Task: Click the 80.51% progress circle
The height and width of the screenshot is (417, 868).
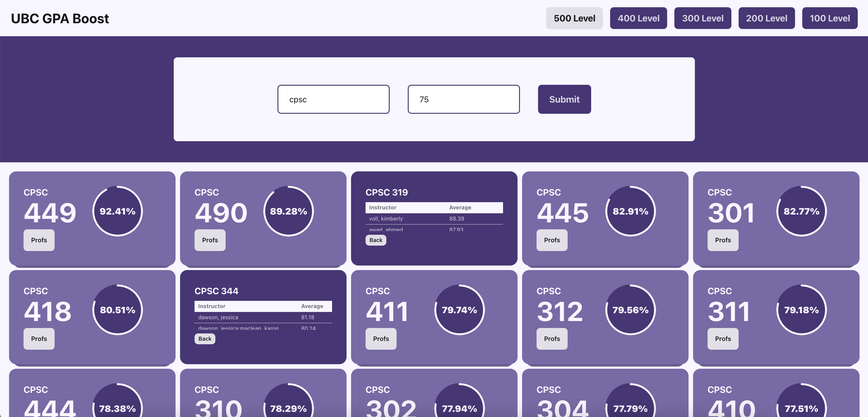Action: click(x=118, y=310)
